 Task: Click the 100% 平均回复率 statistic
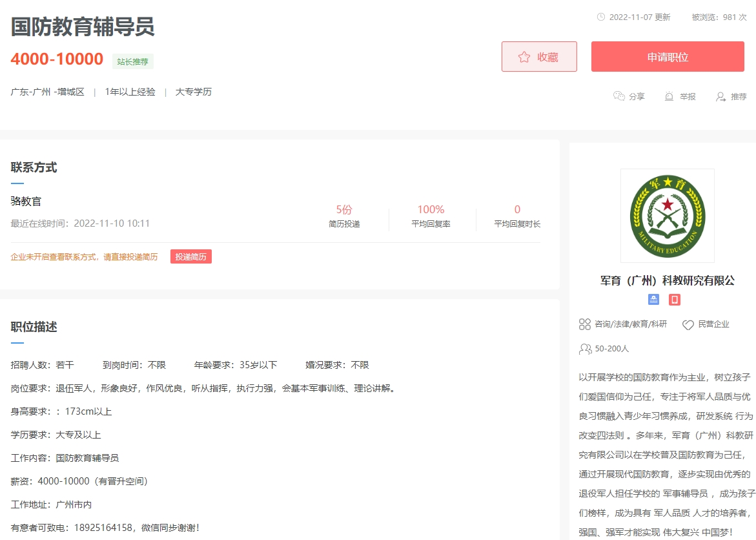coord(431,216)
